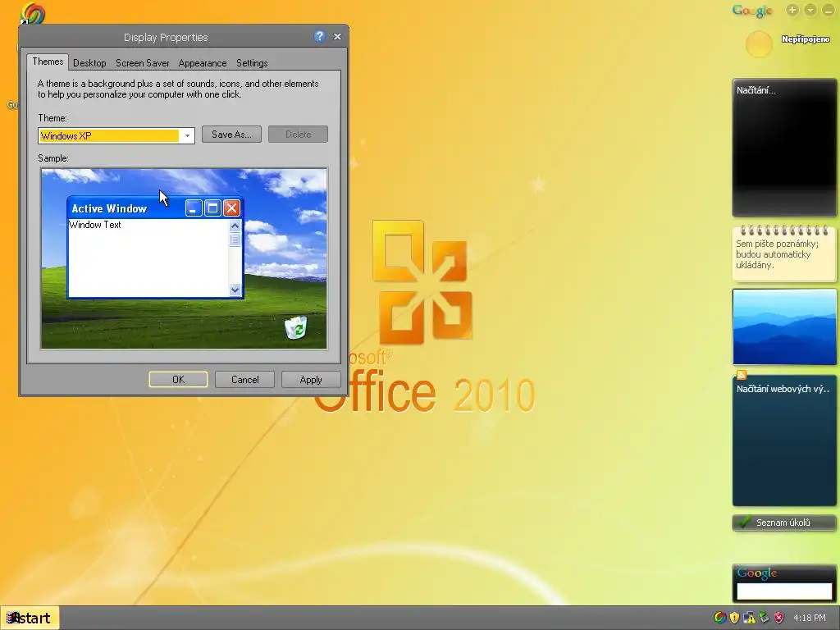Click Cancel in Display Properties
This screenshot has width=840, height=630.
244,379
